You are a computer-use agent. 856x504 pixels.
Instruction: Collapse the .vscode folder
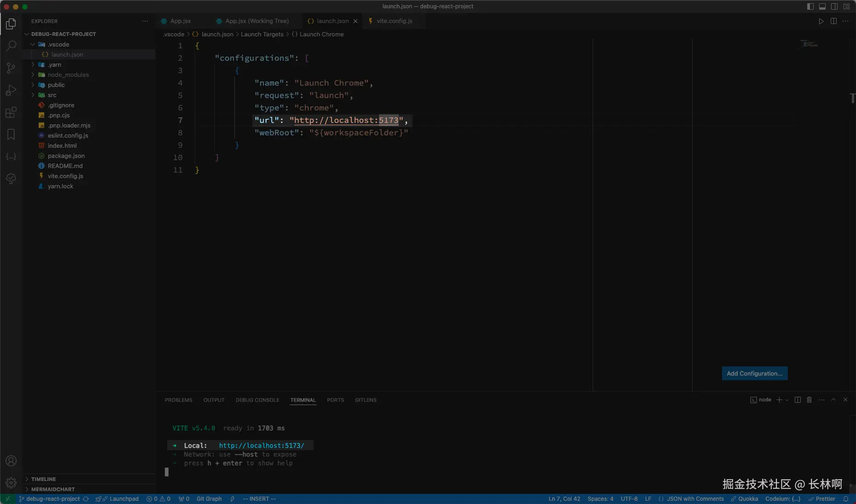[58, 45]
